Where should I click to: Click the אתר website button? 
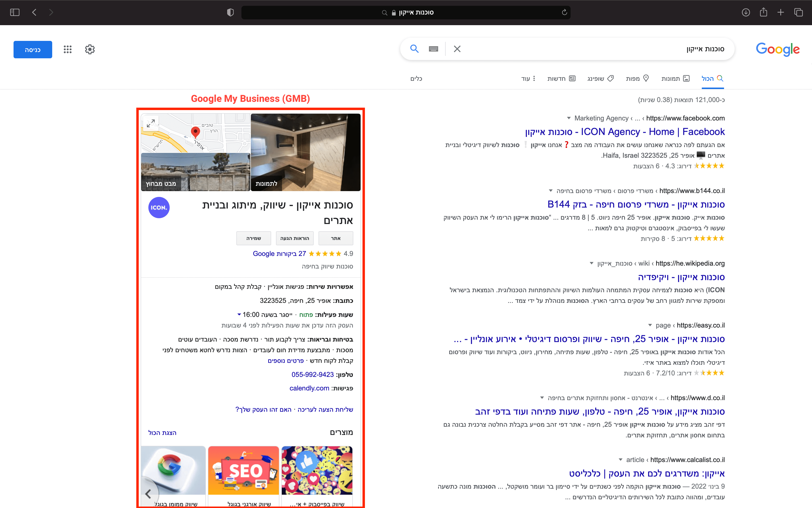[x=335, y=238]
